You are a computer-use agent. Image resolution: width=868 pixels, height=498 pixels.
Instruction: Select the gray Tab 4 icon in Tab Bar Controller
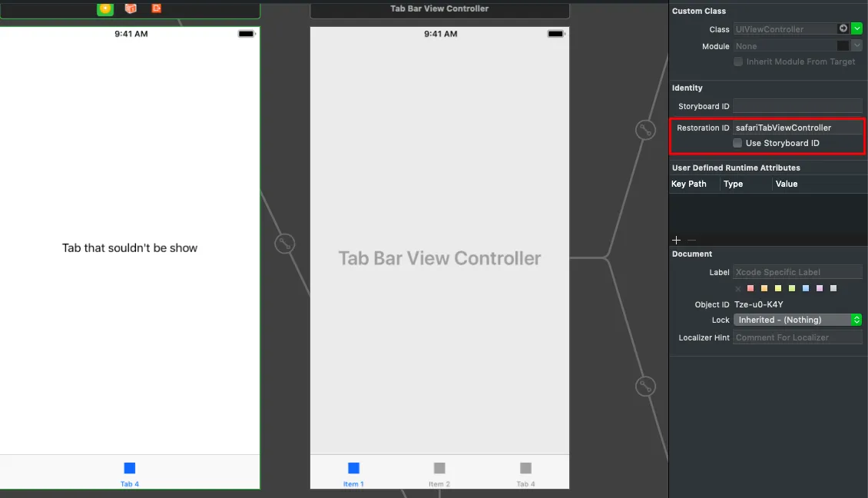(x=526, y=468)
